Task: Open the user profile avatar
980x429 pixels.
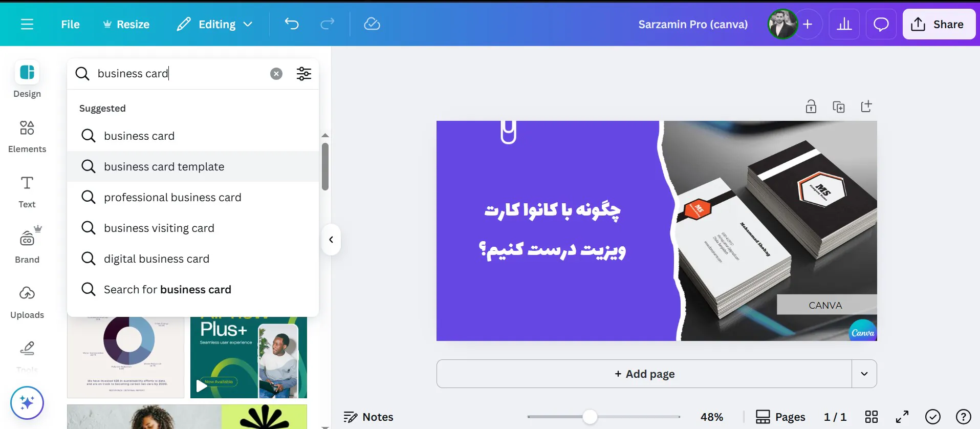Action: pyautogui.click(x=782, y=24)
